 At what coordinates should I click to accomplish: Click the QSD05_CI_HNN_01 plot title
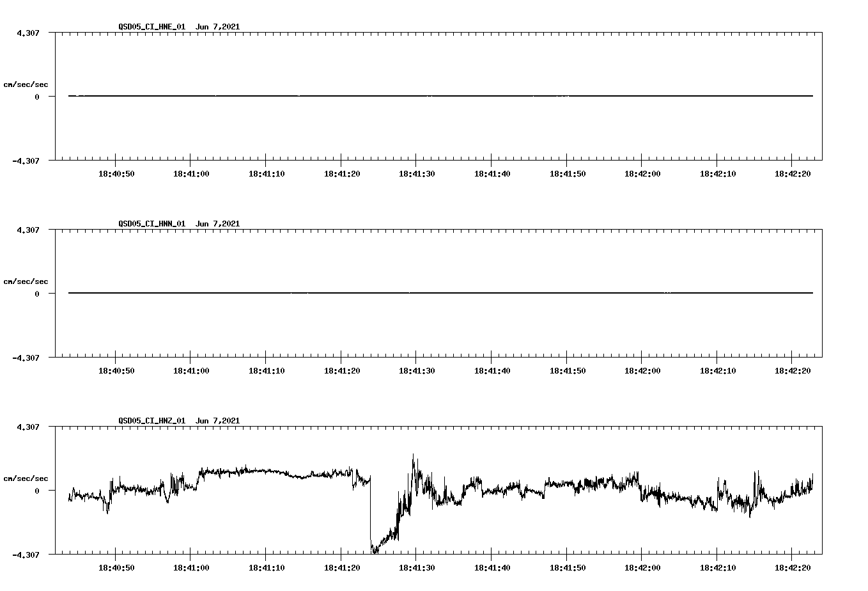(179, 224)
